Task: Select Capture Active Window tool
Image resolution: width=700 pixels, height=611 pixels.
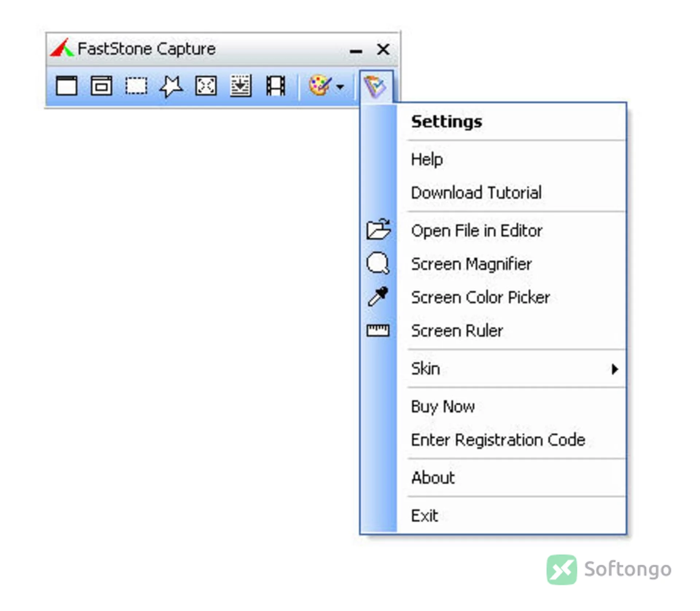Action: 66,86
